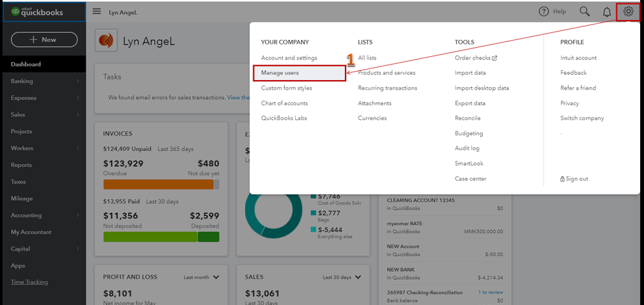644x305 pixels.
Task: Open Case center
Action: pyautogui.click(x=471, y=179)
